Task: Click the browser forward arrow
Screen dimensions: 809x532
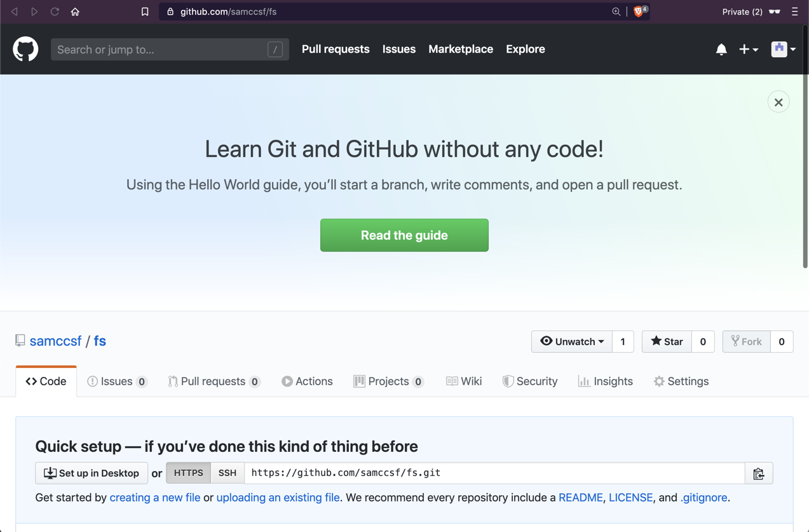Action: tap(34, 11)
